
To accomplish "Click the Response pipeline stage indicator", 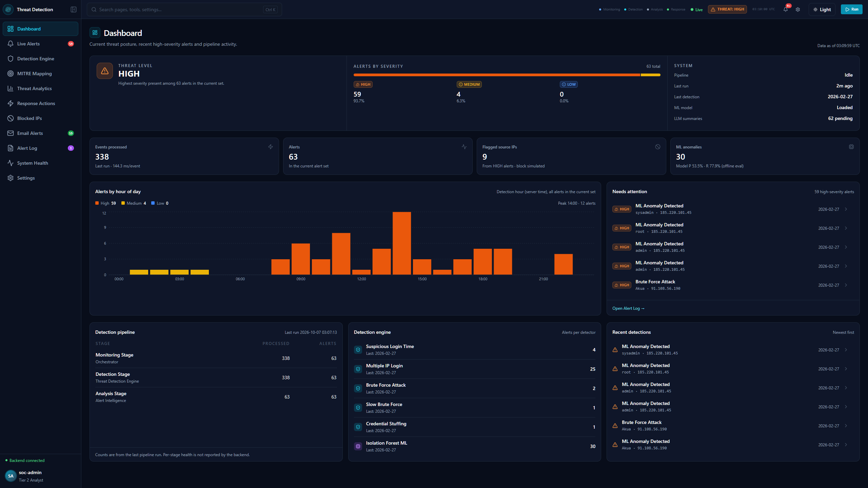I will click(x=676, y=9).
